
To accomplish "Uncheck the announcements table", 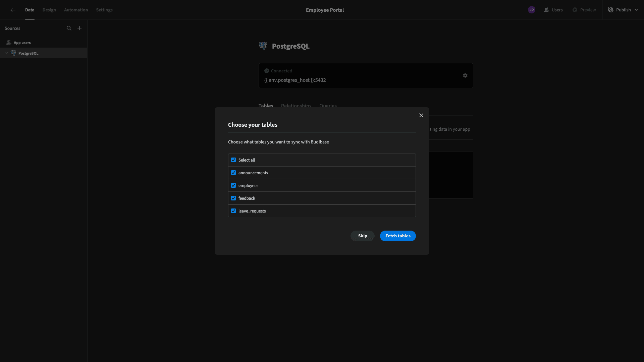I will [x=233, y=173].
